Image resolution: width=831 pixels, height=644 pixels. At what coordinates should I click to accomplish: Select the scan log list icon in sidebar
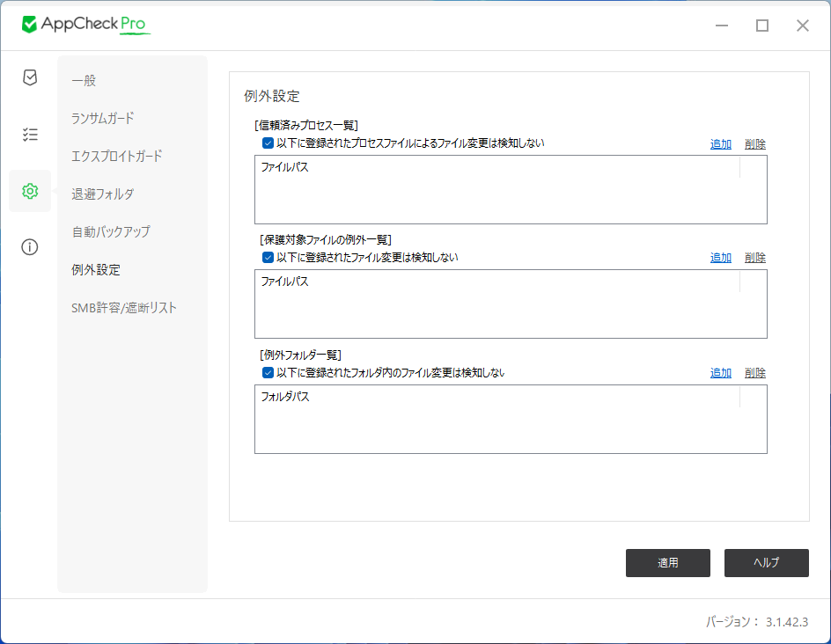pos(29,134)
